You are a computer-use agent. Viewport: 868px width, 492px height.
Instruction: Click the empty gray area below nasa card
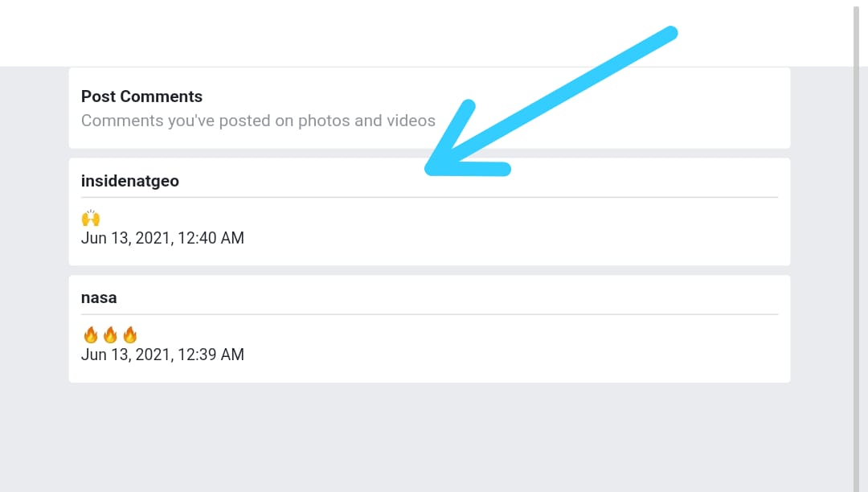point(429,437)
